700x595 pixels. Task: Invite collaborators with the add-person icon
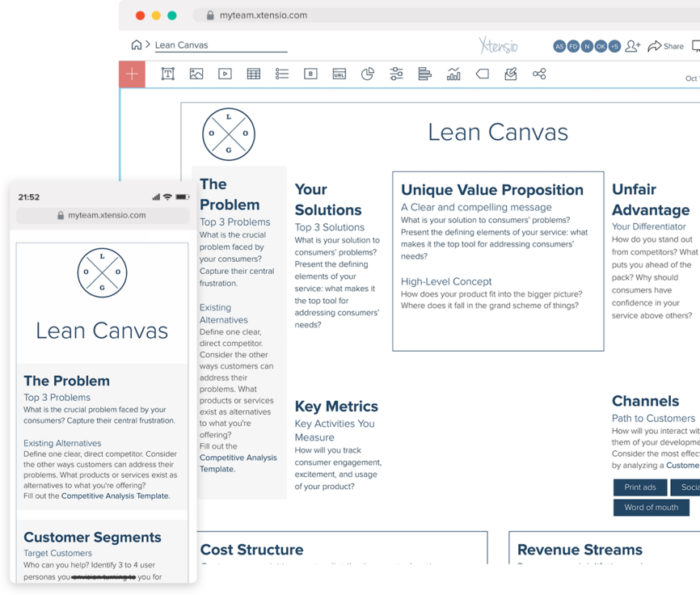pos(632,46)
